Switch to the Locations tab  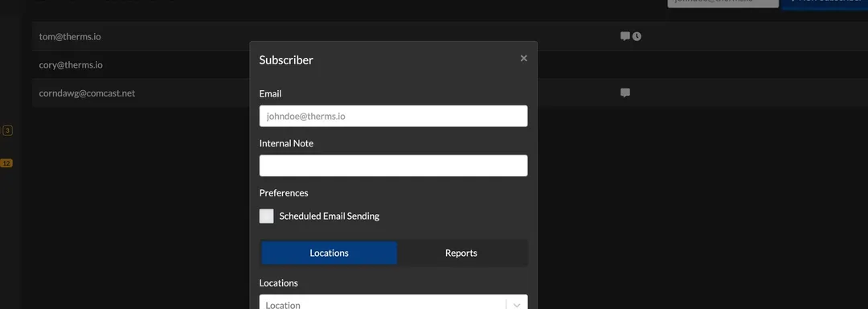point(329,253)
